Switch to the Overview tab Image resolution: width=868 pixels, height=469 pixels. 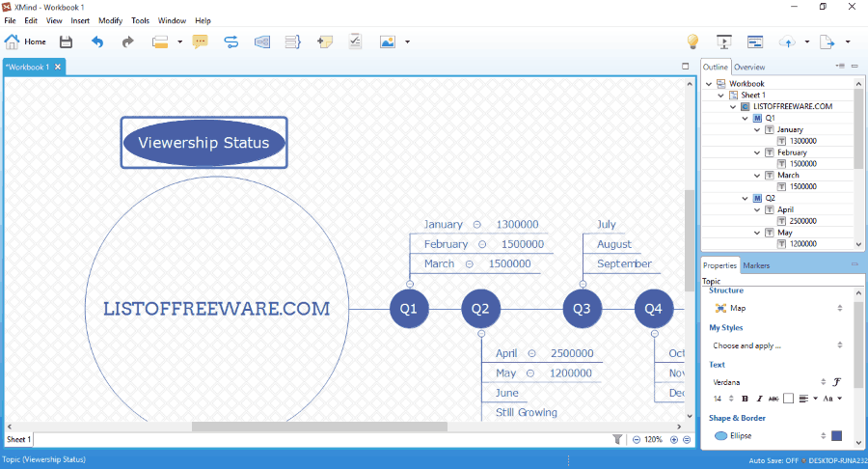[749, 67]
